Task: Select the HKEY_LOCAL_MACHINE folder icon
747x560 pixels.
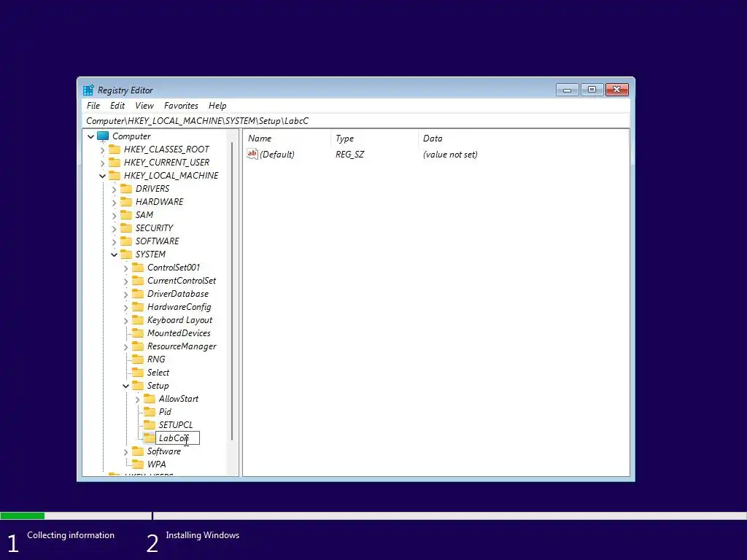Action: click(115, 175)
